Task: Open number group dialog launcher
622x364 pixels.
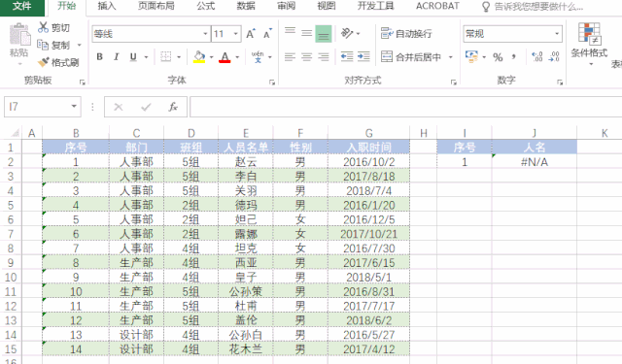Action: tap(560, 82)
